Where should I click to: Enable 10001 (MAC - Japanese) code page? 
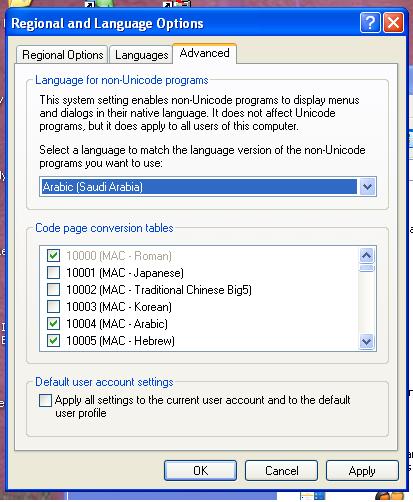coord(53,273)
